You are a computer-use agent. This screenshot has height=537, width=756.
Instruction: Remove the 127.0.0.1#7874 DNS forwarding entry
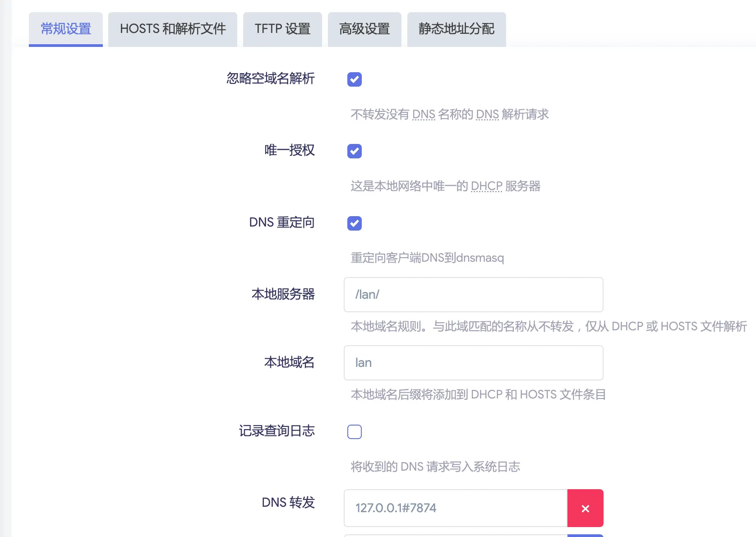click(x=585, y=508)
